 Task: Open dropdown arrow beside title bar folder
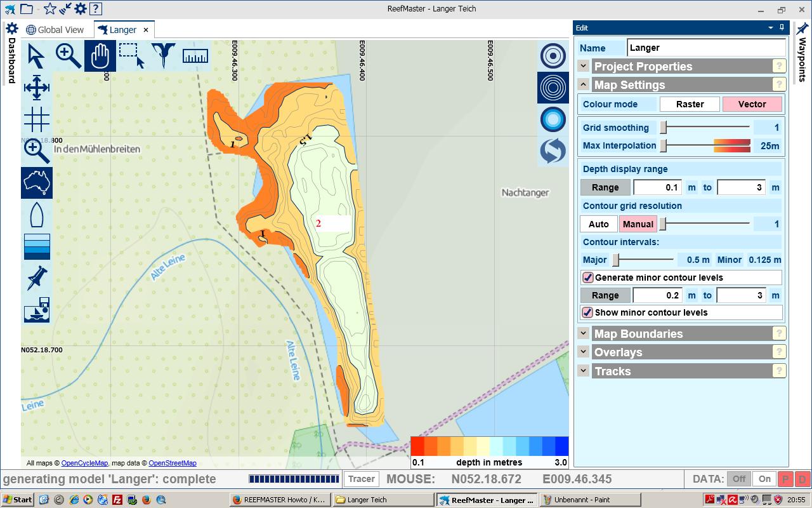point(38,10)
